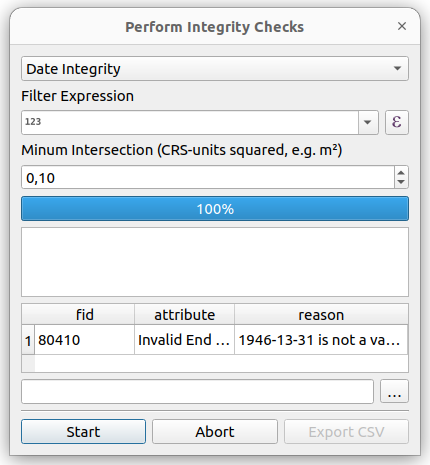This screenshot has width=430, height=465.
Task: Select row 1 header in results
Action: point(28,340)
